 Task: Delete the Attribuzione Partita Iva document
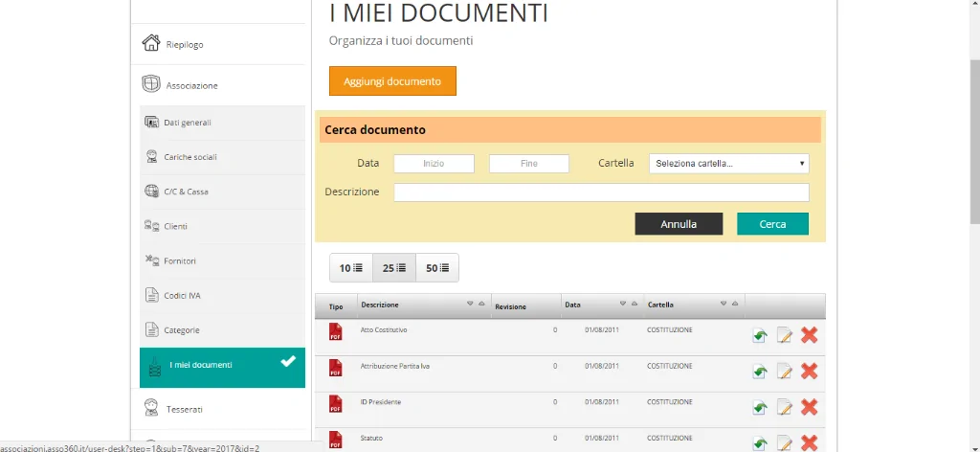[x=810, y=372]
